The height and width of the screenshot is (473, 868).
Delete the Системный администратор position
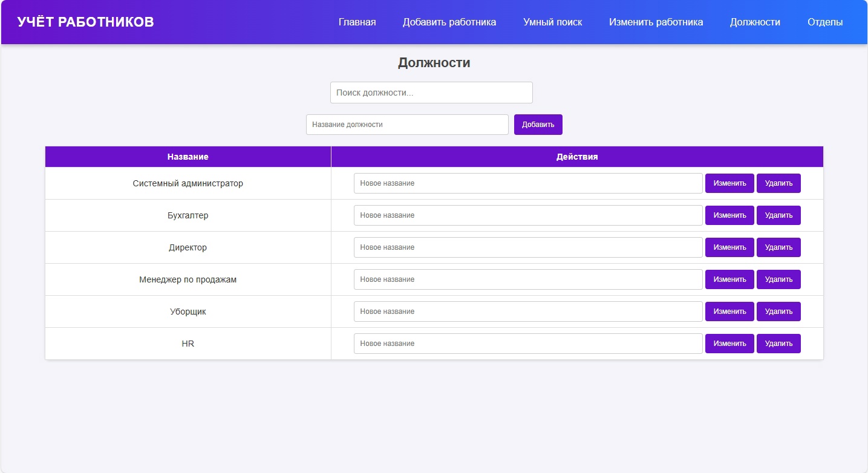[778, 183]
